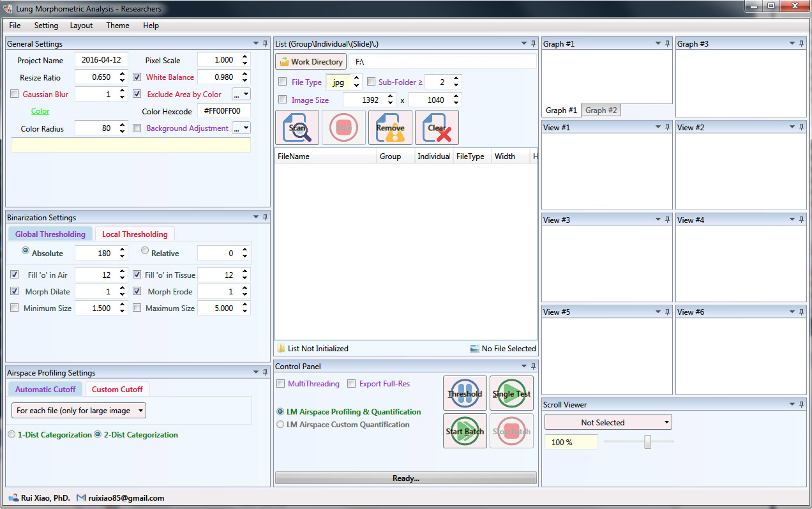Enable the Export Full-Res checkbox
812x509 pixels.
click(x=351, y=384)
